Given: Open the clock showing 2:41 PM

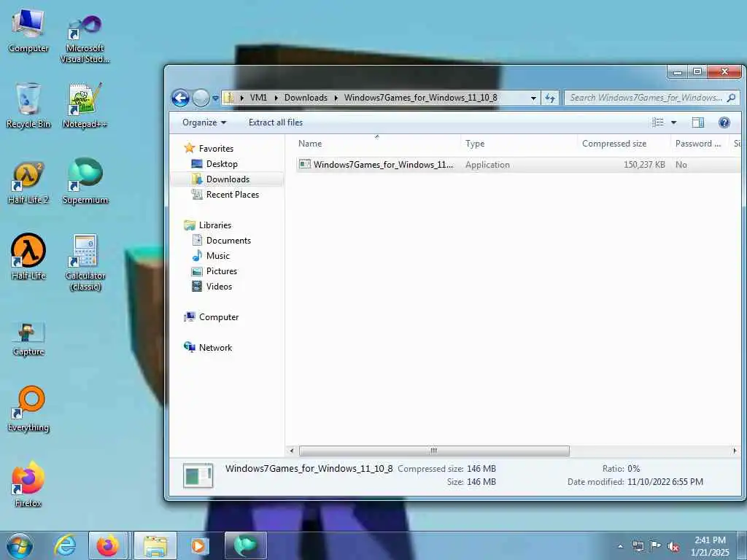Looking at the screenshot, I should click(x=710, y=546).
